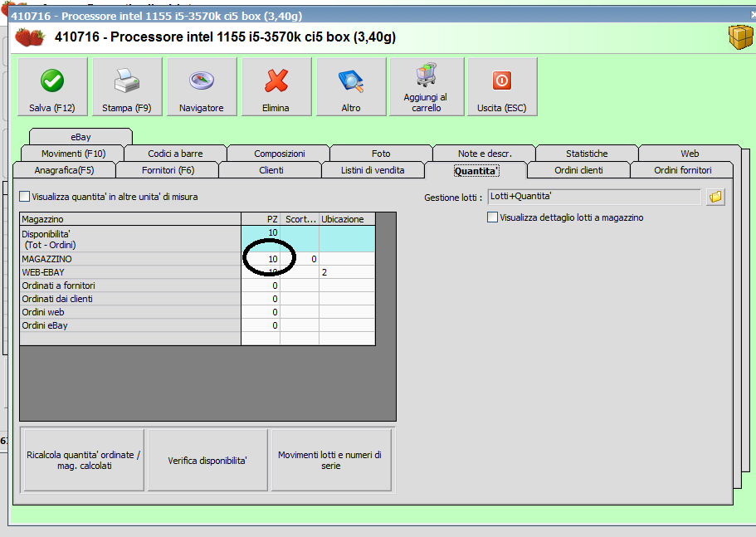Open the Ordini clienti tab
Image resolution: width=756 pixels, height=537 pixels.
click(x=578, y=170)
